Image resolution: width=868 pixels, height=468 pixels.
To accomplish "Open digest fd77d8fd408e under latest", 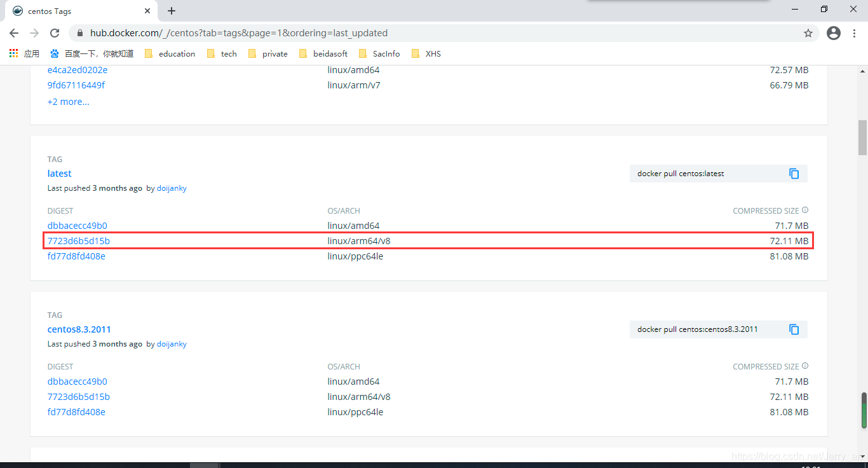I will [x=76, y=256].
